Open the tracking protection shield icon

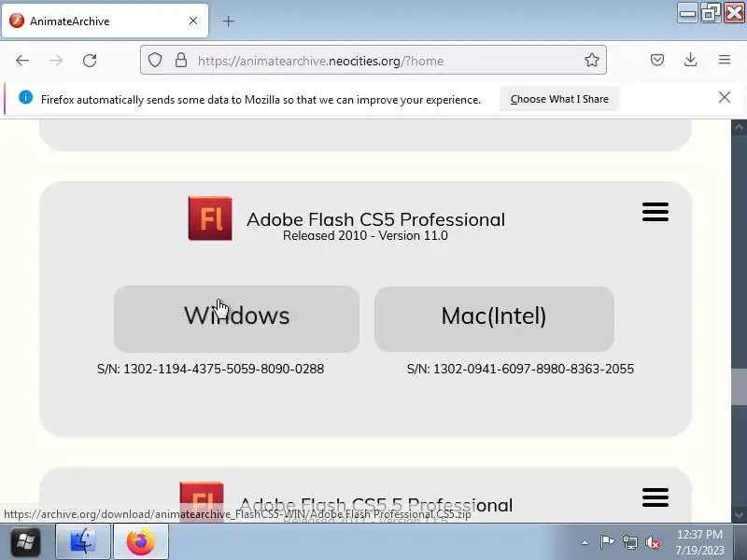pos(155,60)
